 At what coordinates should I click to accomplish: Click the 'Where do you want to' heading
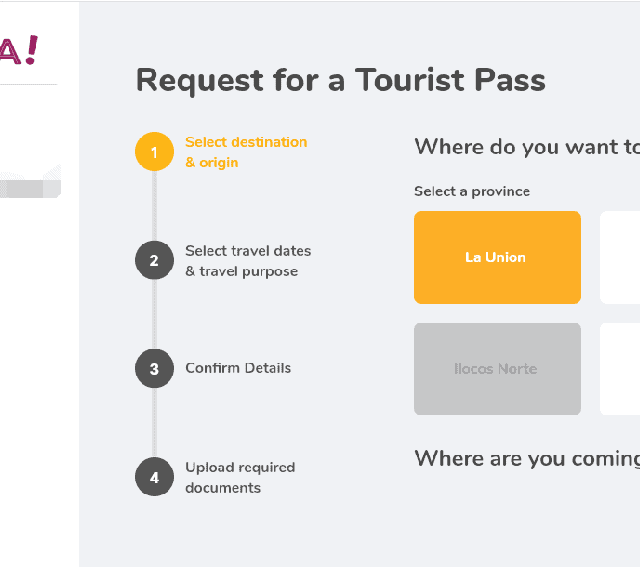click(527, 147)
